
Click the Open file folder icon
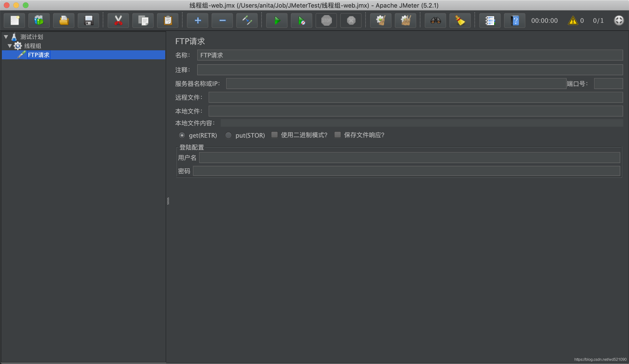click(x=64, y=20)
